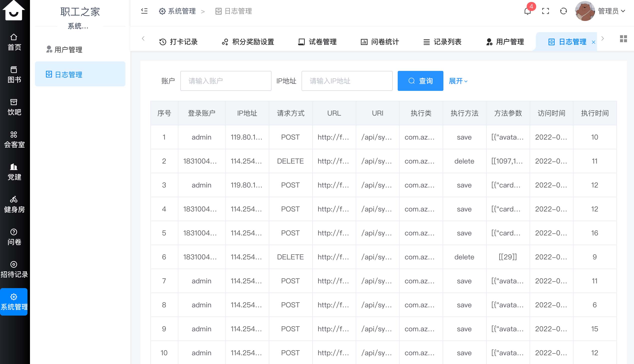The image size is (634, 364).
Task: Switch to the 打卡记录 tab
Action: coord(178,42)
